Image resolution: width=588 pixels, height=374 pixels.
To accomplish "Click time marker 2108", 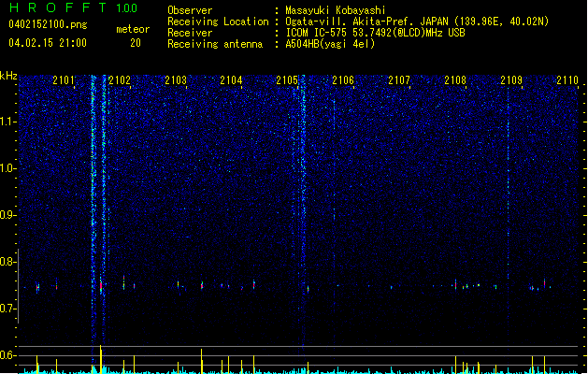I will (455, 79).
